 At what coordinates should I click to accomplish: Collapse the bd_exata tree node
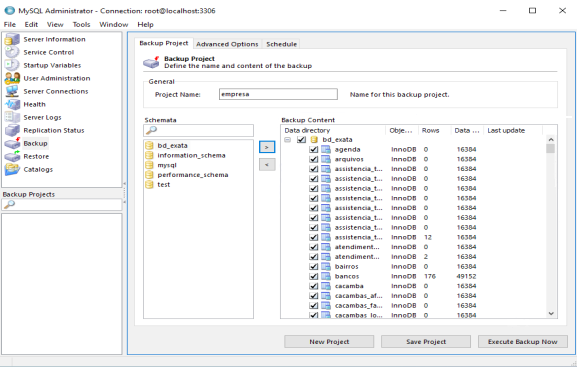(288, 140)
